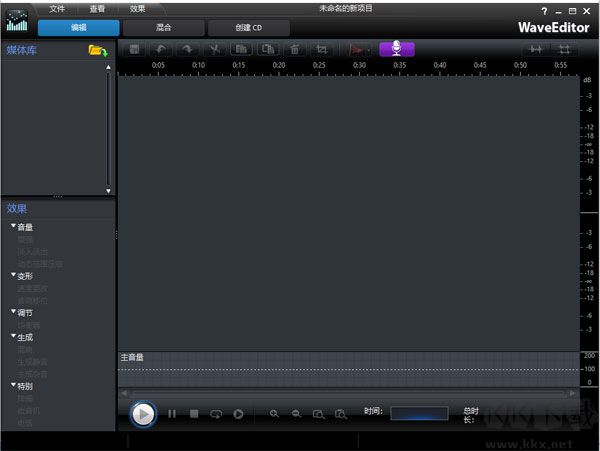Click the zoom-to-selection frame icon top right
Screen dimensions: 600x451
tap(564, 49)
